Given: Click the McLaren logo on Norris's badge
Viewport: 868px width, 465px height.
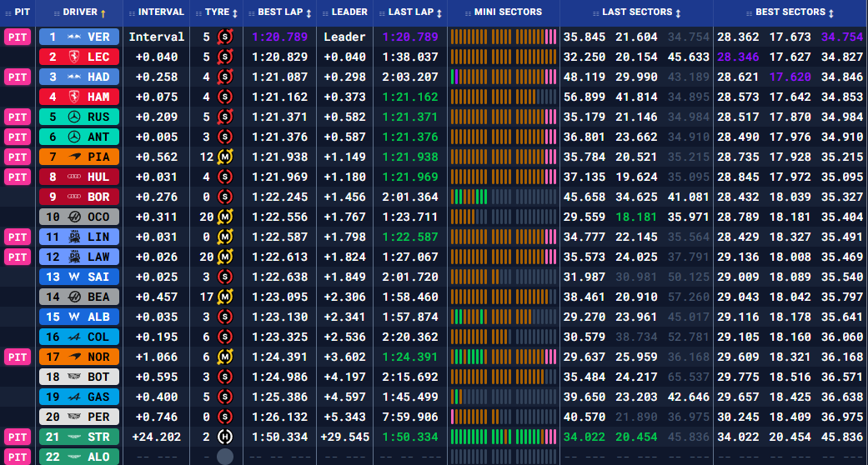Looking at the screenshot, I should 74,357.
